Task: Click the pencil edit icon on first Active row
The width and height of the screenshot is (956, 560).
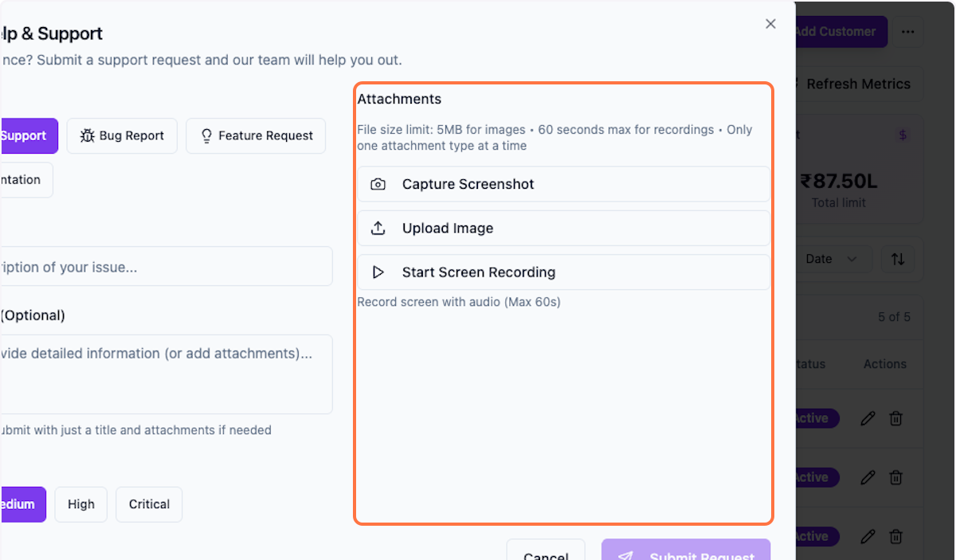Action: [x=868, y=418]
